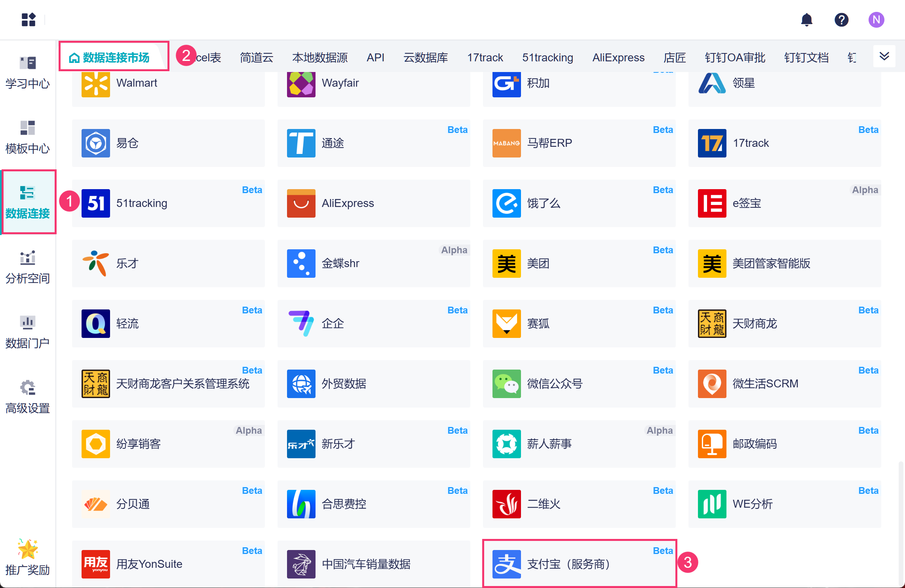This screenshot has height=588, width=905.
Task: Open 推广奖励 in the sidebar
Action: pos(28,558)
